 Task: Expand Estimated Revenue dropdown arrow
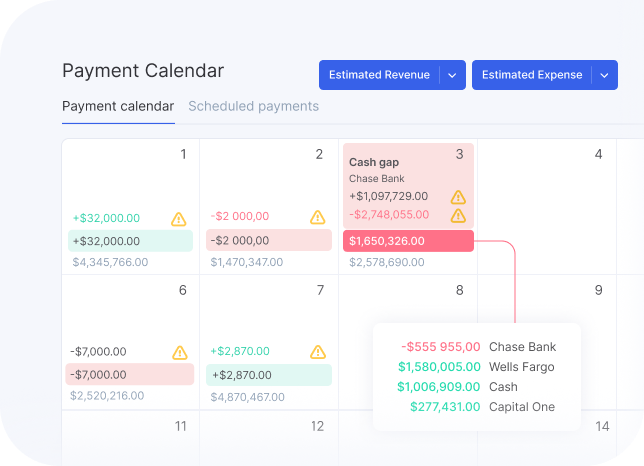click(x=452, y=75)
